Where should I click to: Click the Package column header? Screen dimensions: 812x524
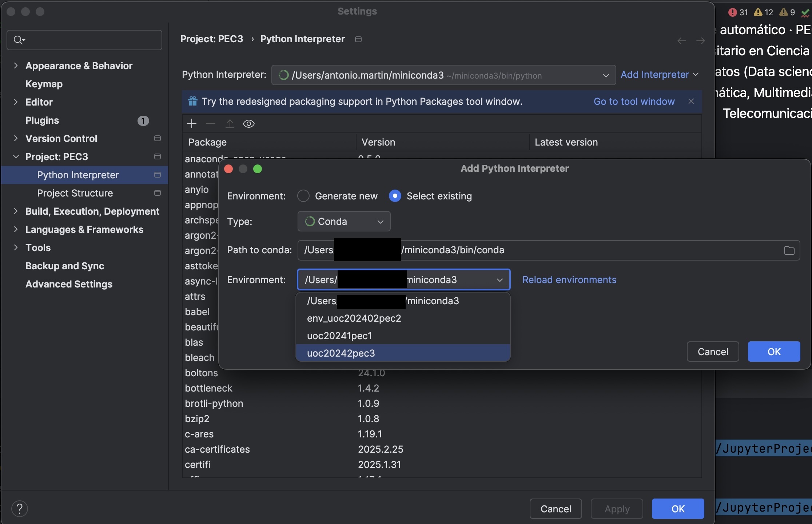coord(269,142)
